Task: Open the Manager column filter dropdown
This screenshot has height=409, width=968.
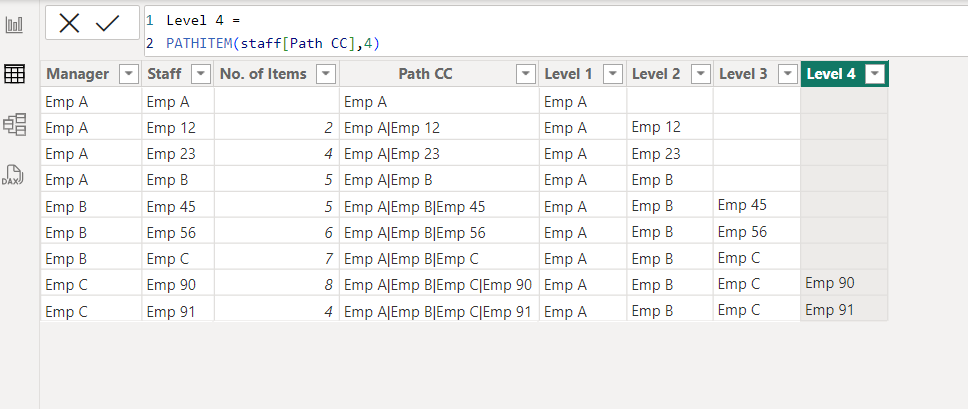Action: (x=128, y=74)
